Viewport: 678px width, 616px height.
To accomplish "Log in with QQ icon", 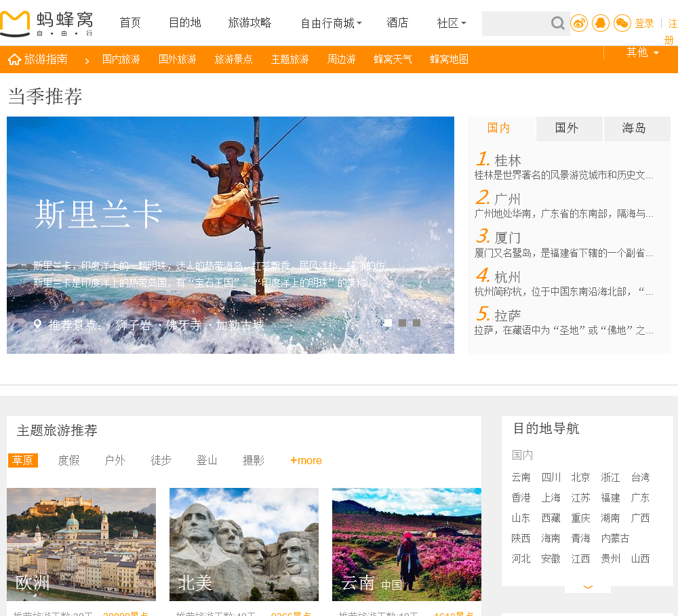I will [x=601, y=23].
